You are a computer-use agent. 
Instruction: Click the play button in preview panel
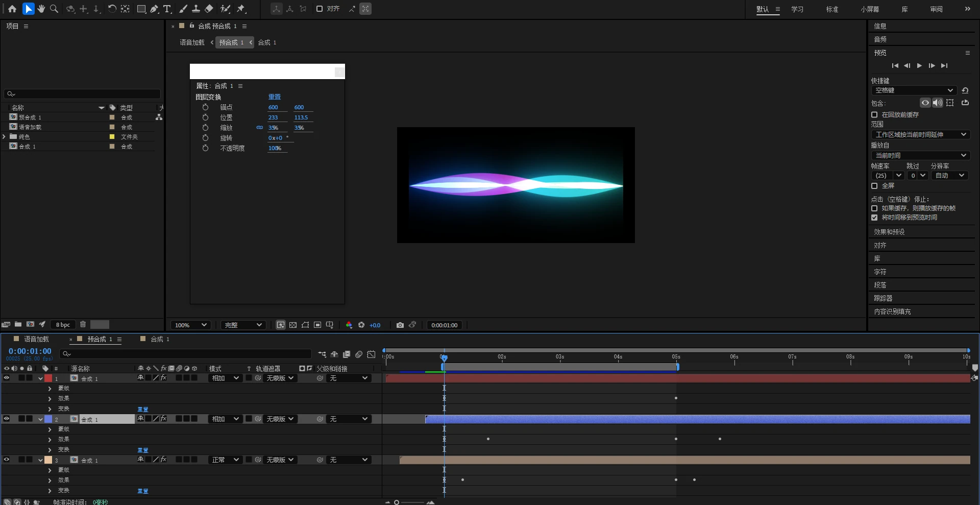pos(919,65)
